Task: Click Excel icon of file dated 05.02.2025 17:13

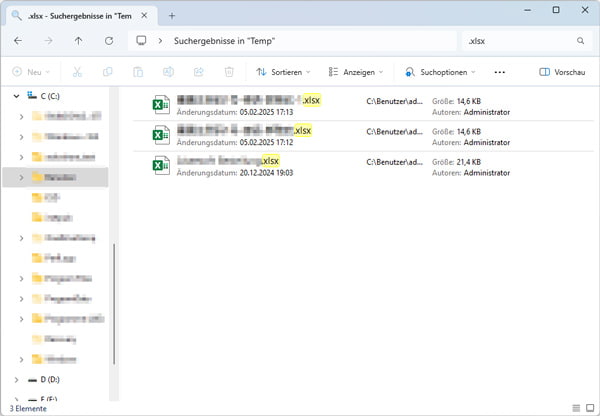Action: click(x=160, y=106)
